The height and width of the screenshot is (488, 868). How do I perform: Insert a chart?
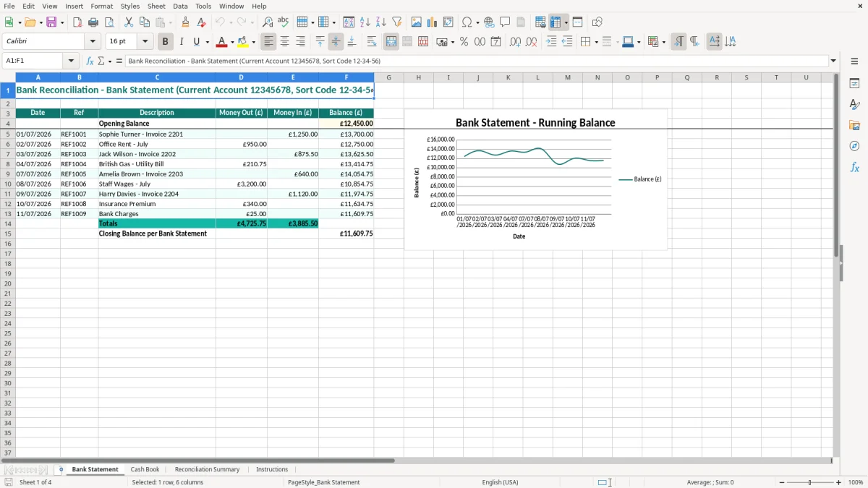pyautogui.click(x=433, y=22)
